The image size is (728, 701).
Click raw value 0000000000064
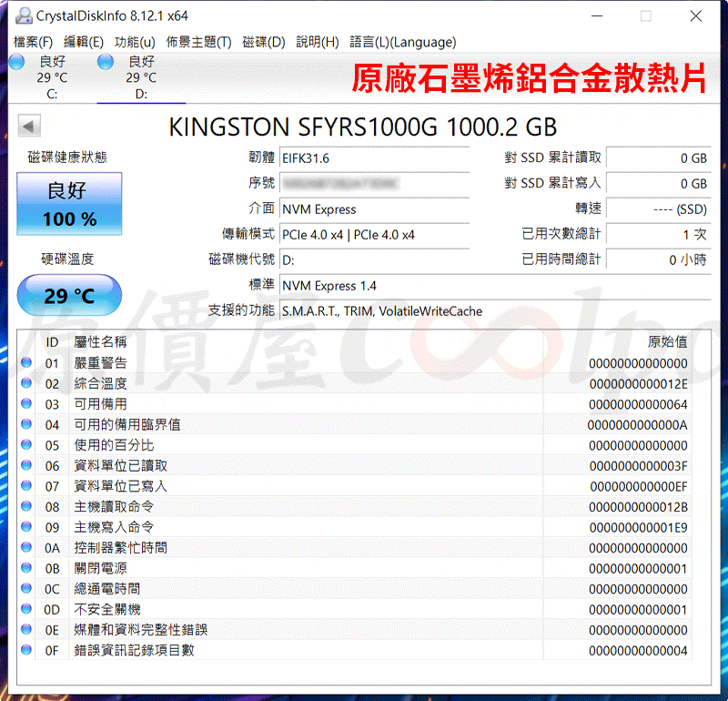pos(639,404)
